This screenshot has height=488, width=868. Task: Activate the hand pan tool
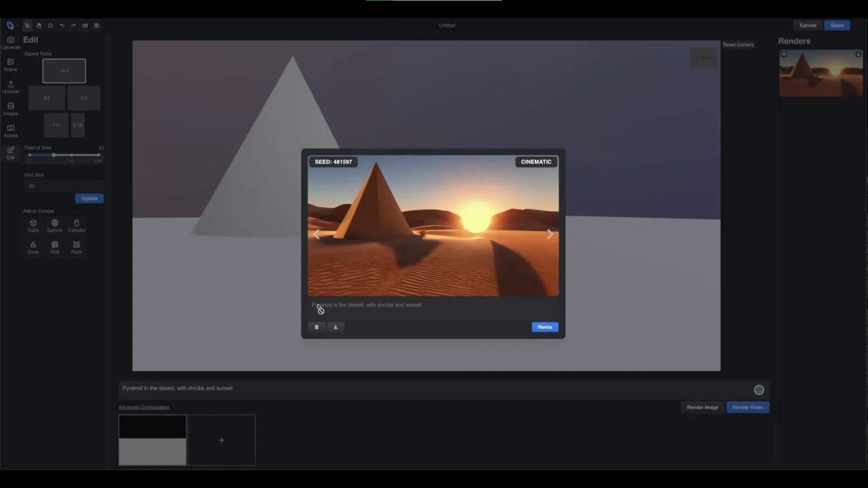pyautogui.click(x=39, y=26)
